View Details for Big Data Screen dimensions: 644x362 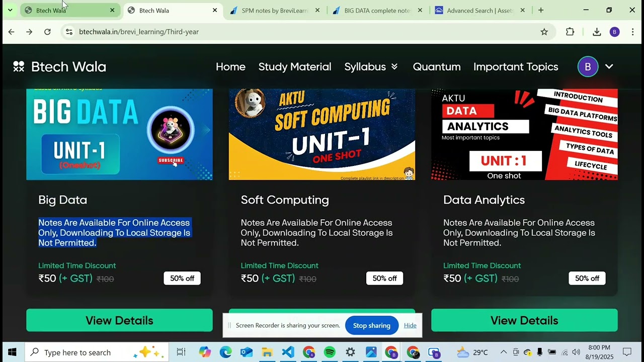point(119,320)
